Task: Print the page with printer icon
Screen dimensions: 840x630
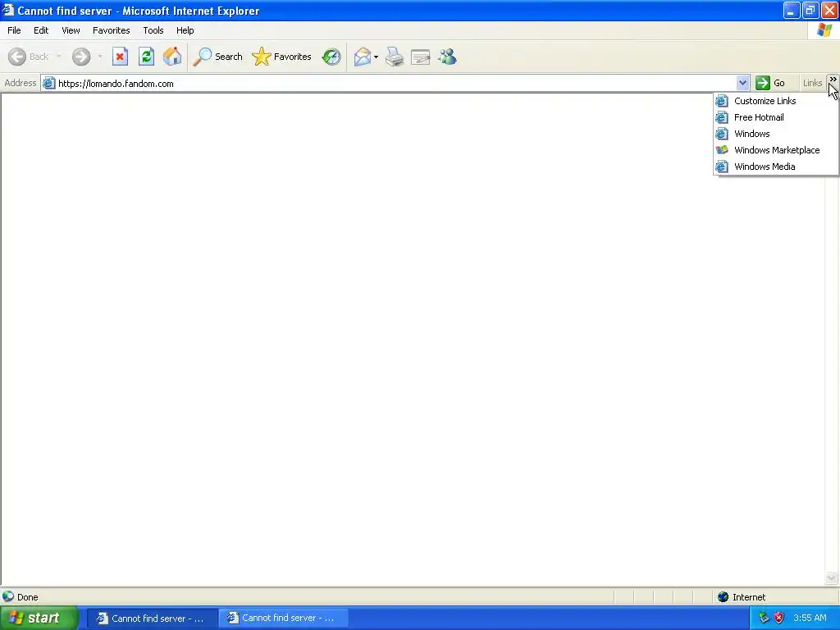Action: 395,57
